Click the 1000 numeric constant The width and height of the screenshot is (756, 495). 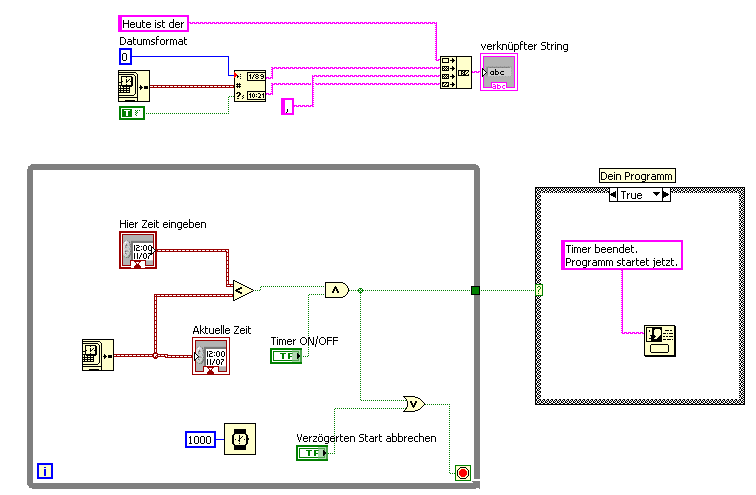click(200, 440)
